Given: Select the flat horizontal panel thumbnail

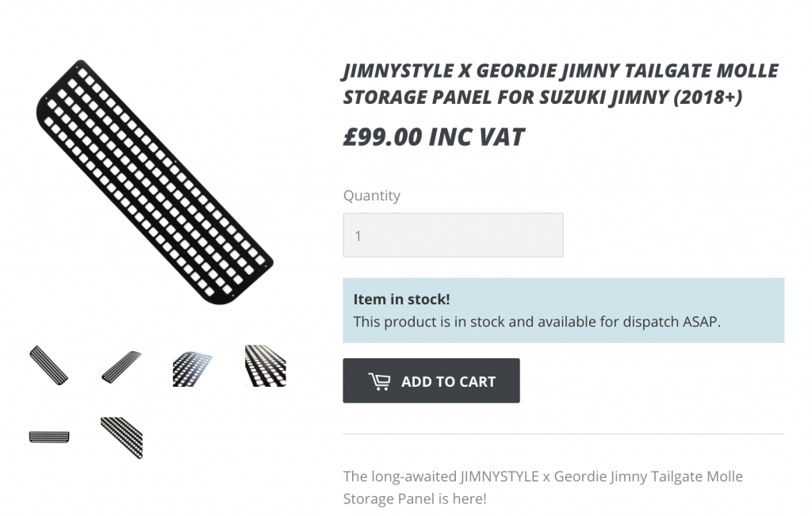Looking at the screenshot, I should click(49, 437).
